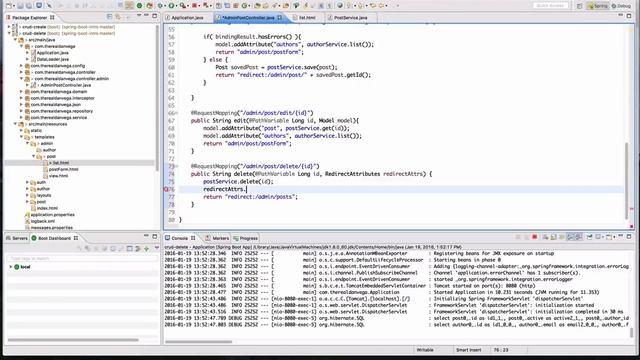The height and width of the screenshot is (360, 640).
Task: Collapse All in Package Explorer
Action: point(109,17)
